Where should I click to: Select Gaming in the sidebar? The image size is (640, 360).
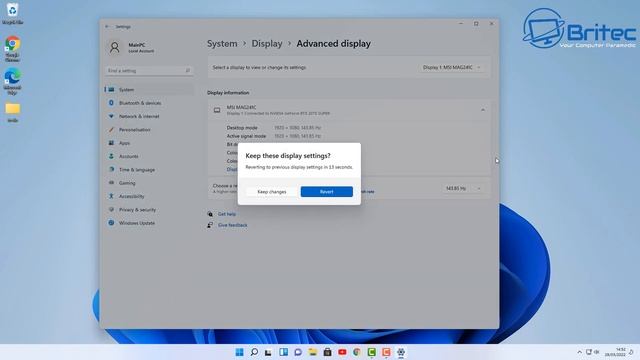149,183
